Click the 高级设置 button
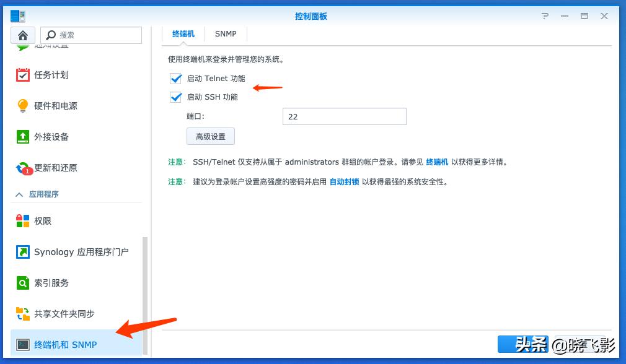The width and height of the screenshot is (626, 364). (211, 136)
